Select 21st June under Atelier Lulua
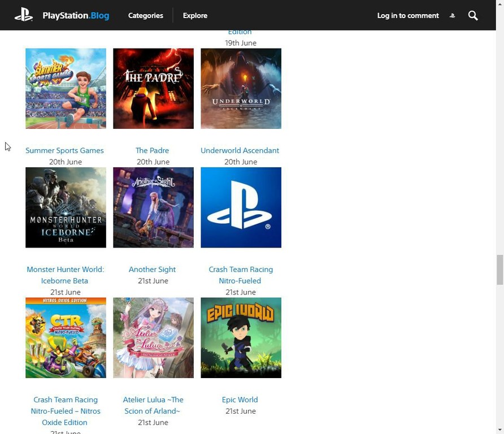Viewport: 504px width, 434px height. tap(153, 423)
